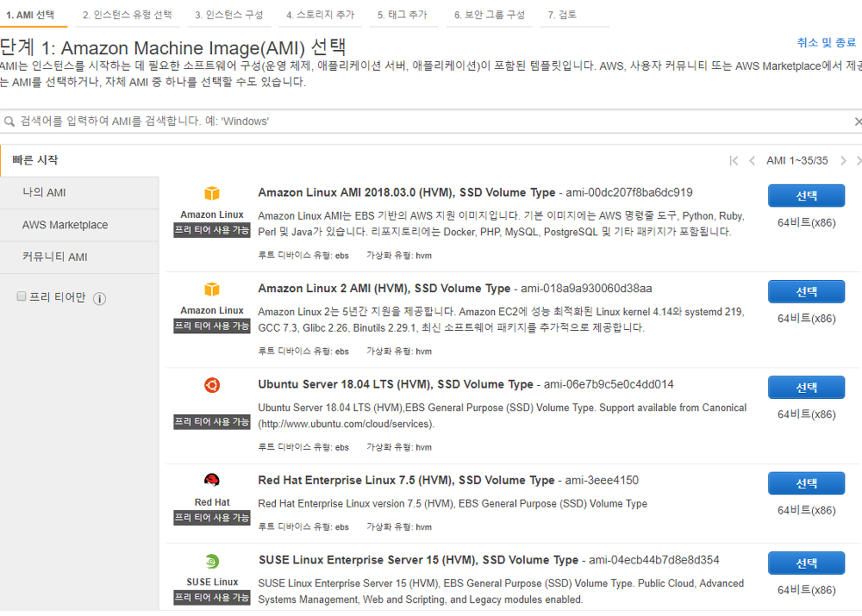Click 프리 티어 사용 가능 badge under SUSE Linux

(x=212, y=597)
